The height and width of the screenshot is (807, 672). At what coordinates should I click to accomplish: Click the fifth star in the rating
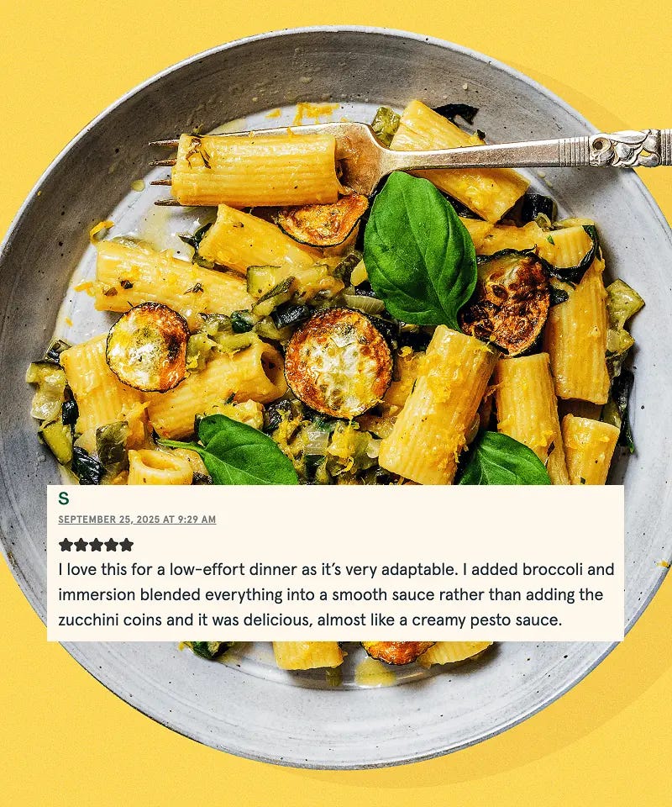[127, 545]
